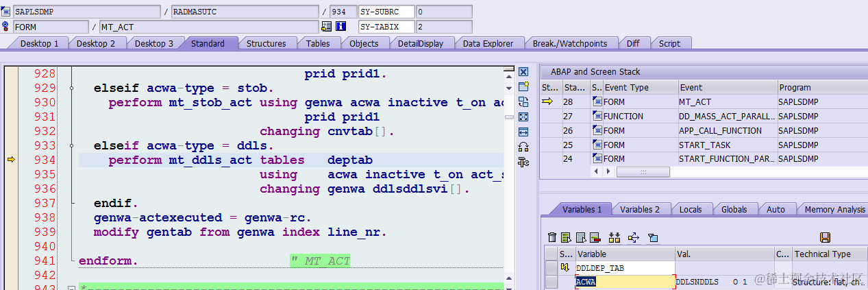Click the form icon in stack row 28
The width and height of the screenshot is (868, 290).
pos(597,101)
